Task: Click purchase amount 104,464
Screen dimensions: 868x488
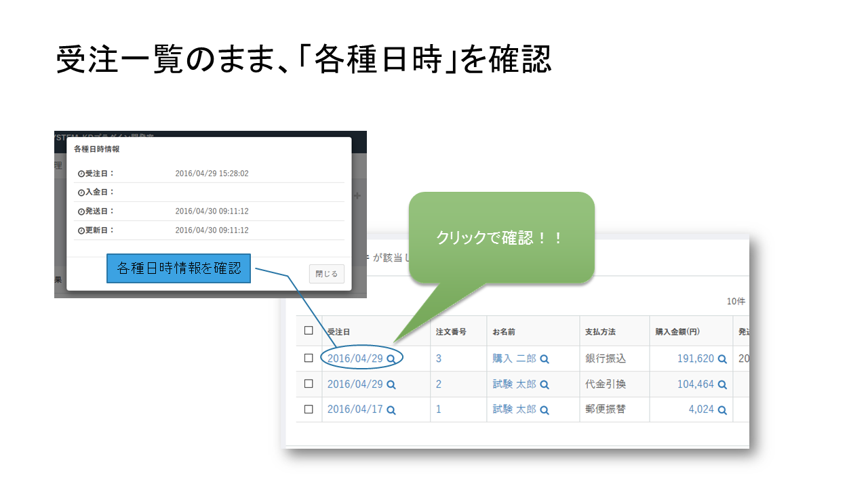Action: pyautogui.click(x=696, y=384)
